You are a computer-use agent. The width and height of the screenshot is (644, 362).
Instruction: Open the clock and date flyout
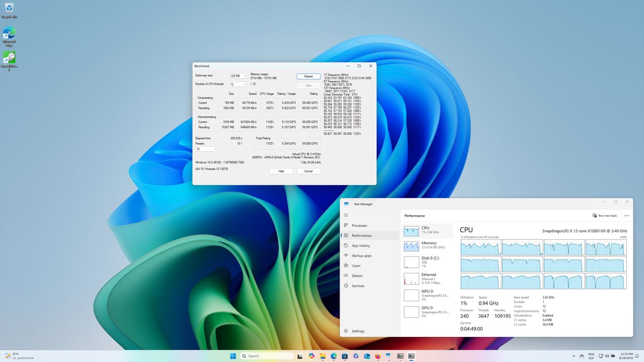626,356
